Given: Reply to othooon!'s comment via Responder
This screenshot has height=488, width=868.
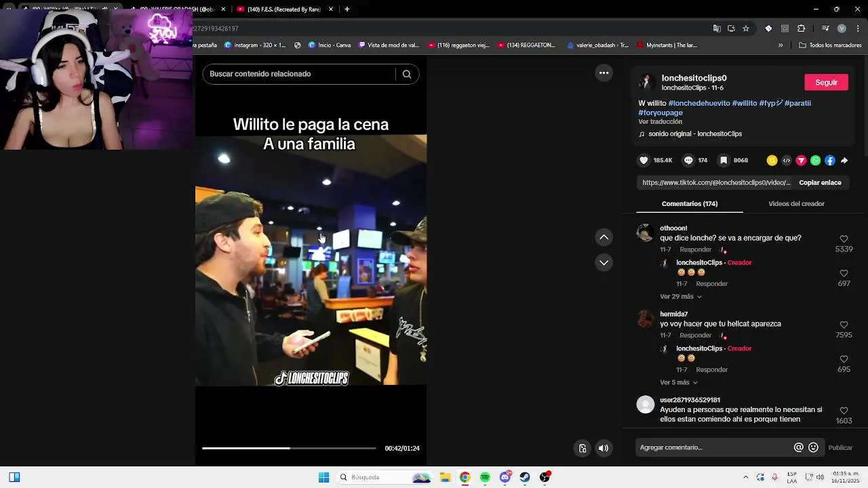Looking at the screenshot, I should pos(696,249).
